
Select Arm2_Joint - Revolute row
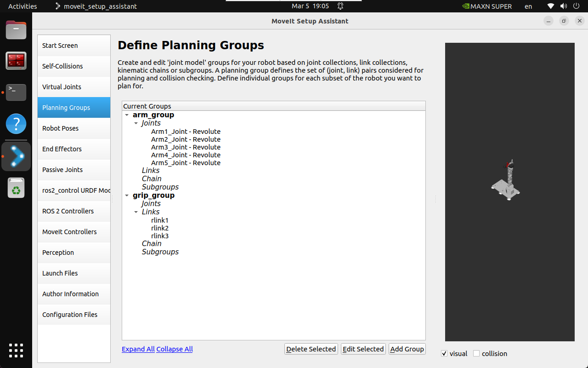click(186, 139)
